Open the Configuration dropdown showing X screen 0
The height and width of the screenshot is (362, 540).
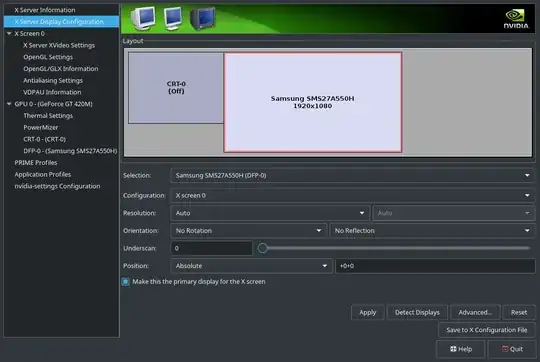[x=352, y=195]
